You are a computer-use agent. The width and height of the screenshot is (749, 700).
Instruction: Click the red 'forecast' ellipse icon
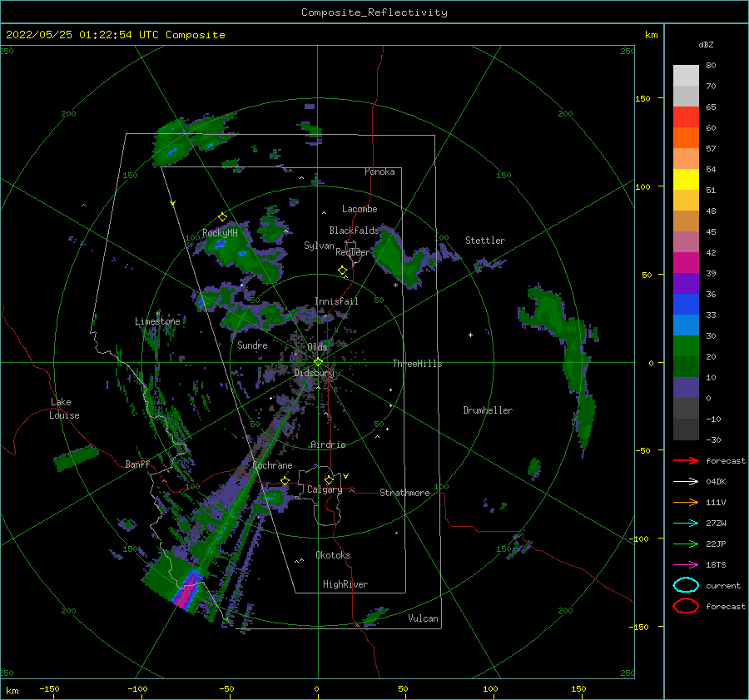point(686,606)
